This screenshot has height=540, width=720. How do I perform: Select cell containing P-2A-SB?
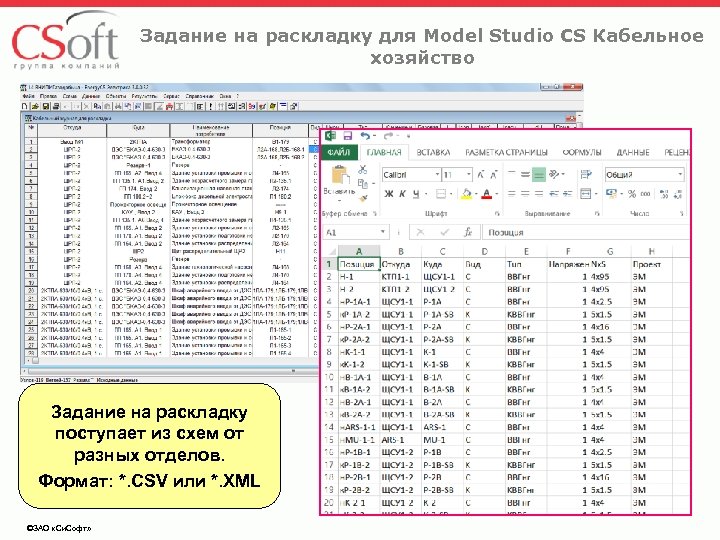(442, 339)
